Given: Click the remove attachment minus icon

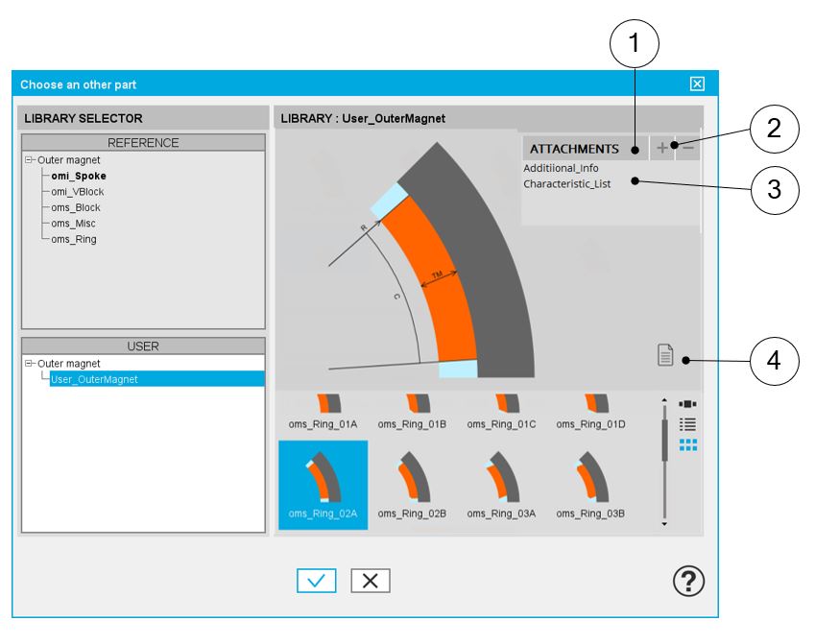Looking at the screenshot, I should (687, 149).
